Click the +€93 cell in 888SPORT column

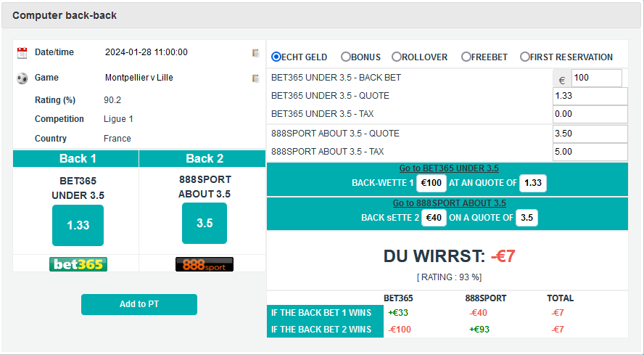[x=479, y=330]
